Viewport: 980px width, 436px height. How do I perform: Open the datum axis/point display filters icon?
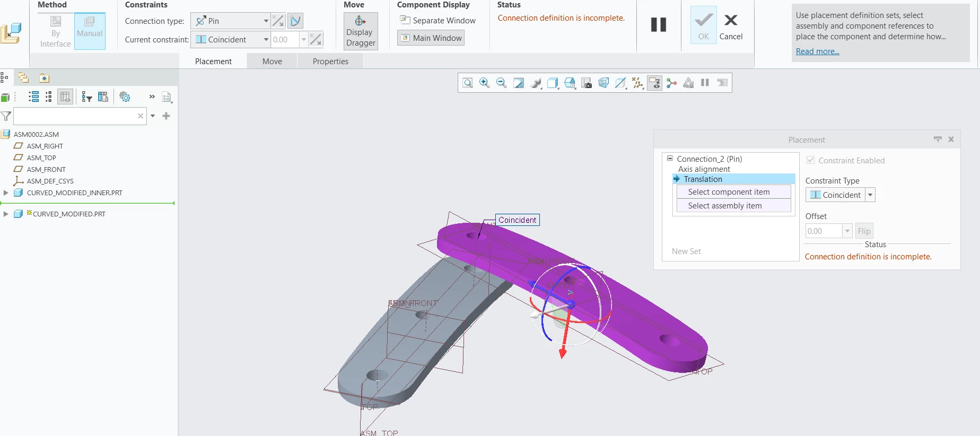coord(637,83)
